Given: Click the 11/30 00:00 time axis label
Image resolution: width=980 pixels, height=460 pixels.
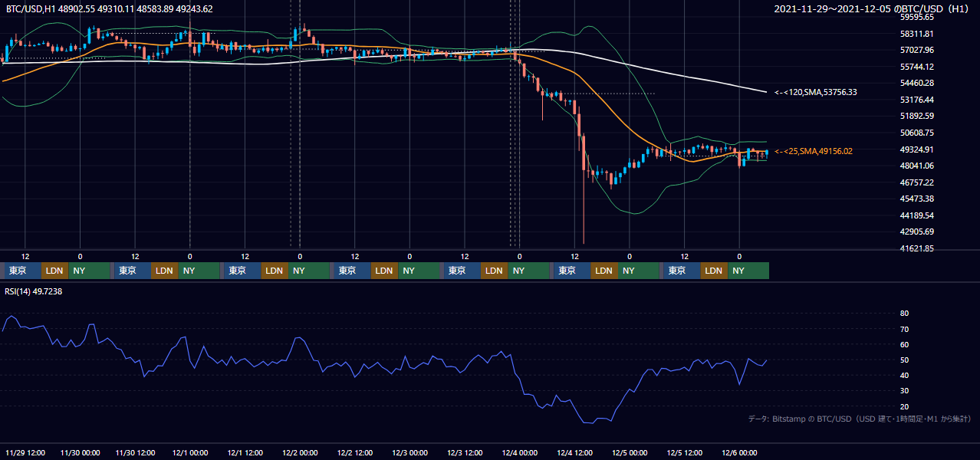Looking at the screenshot, I should (x=80, y=452).
